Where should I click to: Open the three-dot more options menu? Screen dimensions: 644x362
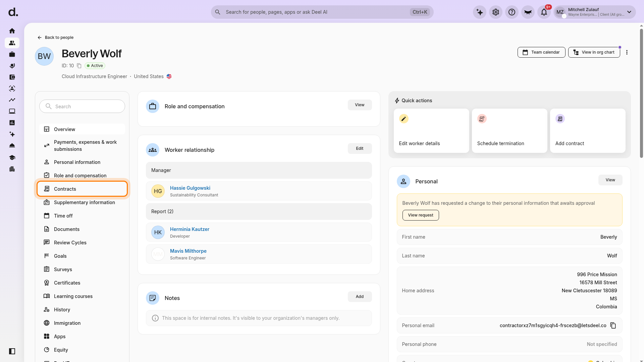627,52
